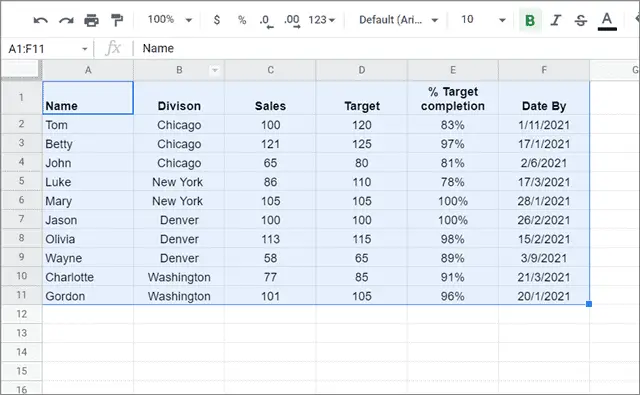Open the 123 more formats dropdown
Viewport: 640px width, 395px height.
pyautogui.click(x=322, y=20)
